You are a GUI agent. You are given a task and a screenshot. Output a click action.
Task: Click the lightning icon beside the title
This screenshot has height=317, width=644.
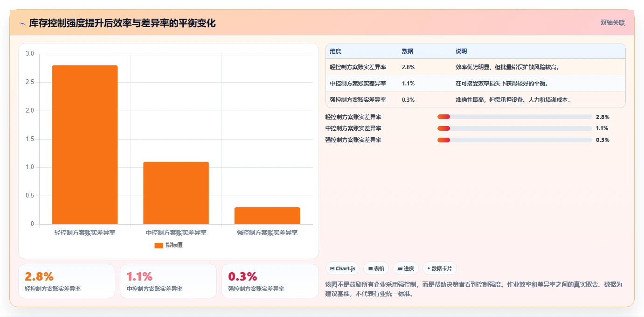(x=22, y=23)
